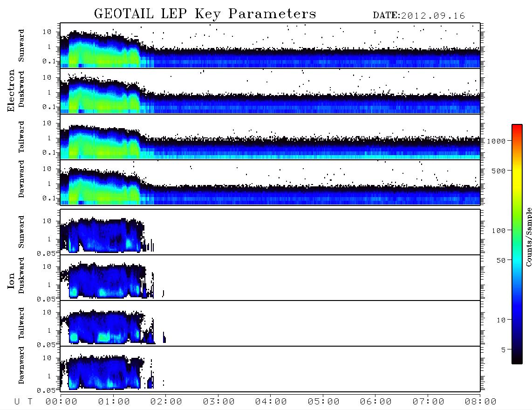Click the DATE:2012.09.16 label
This screenshot has height=410, width=532.
pos(419,16)
